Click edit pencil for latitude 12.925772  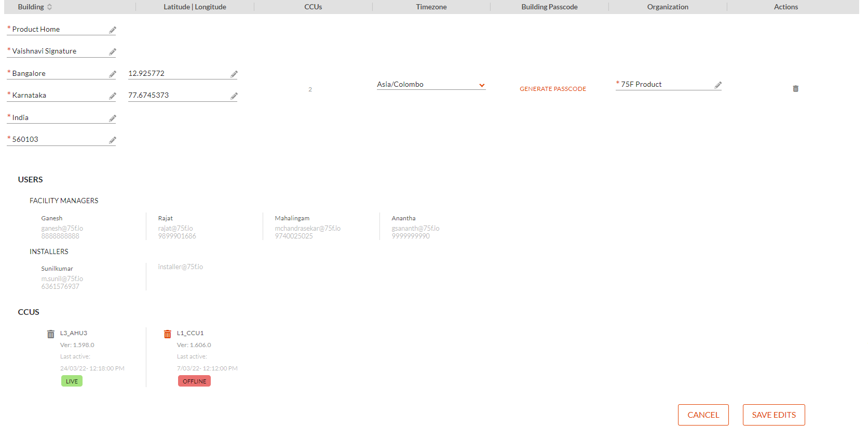point(234,74)
